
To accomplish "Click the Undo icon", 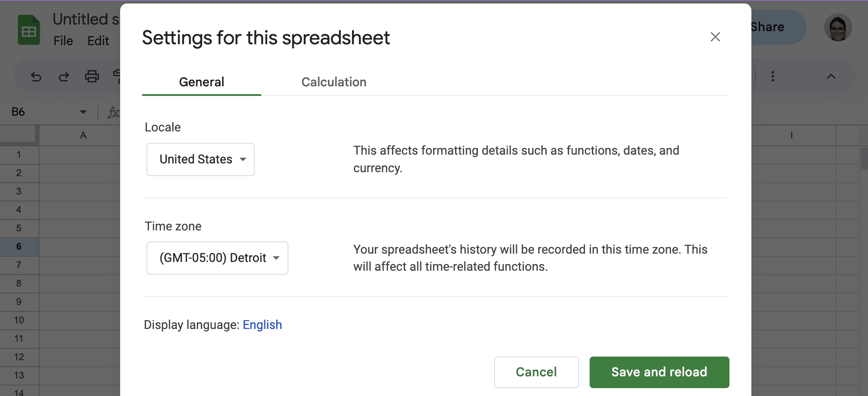I will tap(36, 76).
